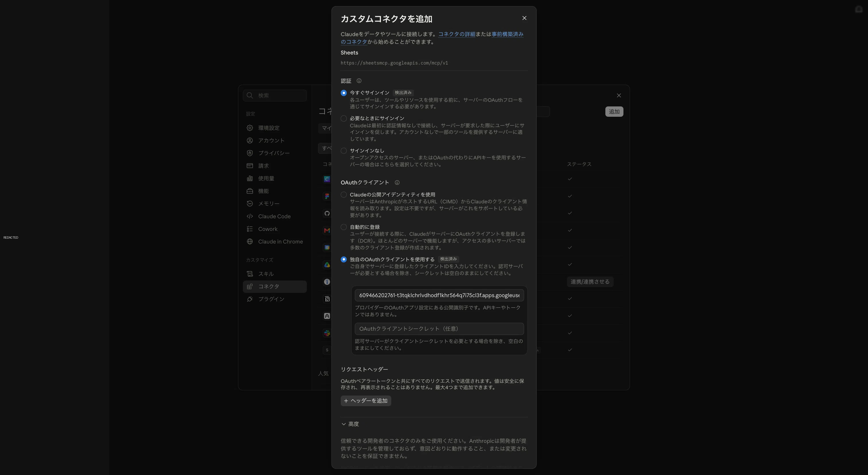Open Claude in Chrome settings
This screenshot has width=868, height=475.
coord(275,242)
